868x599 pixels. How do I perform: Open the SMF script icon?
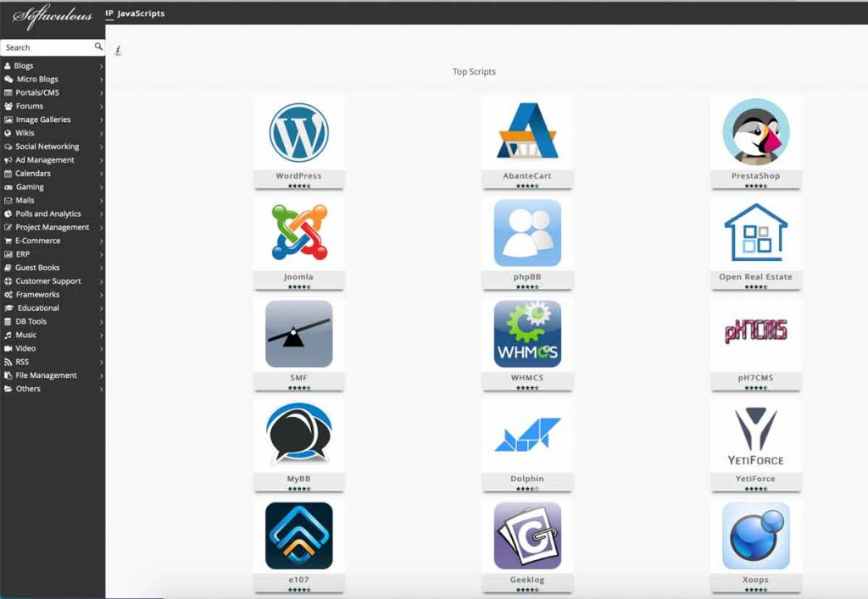coord(298,334)
